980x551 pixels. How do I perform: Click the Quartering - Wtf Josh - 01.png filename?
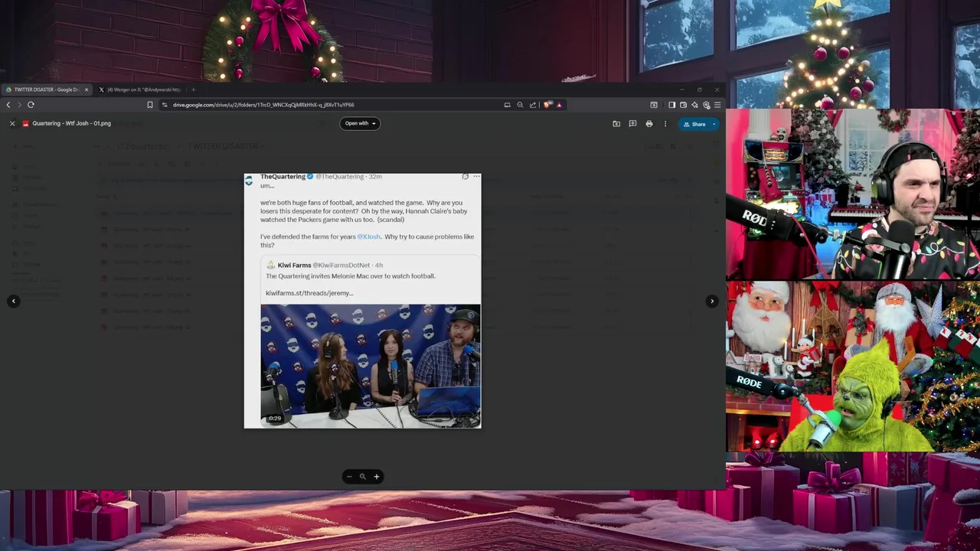[71, 123]
